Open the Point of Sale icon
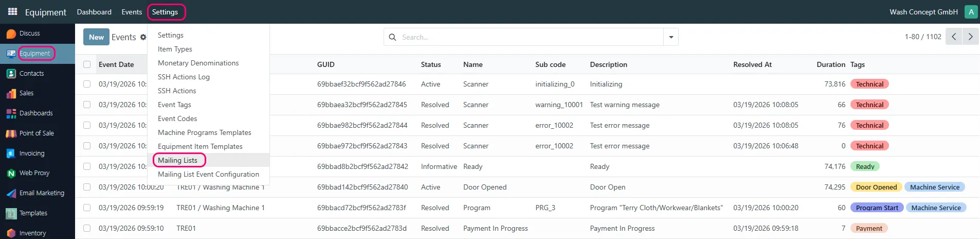 [11, 133]
